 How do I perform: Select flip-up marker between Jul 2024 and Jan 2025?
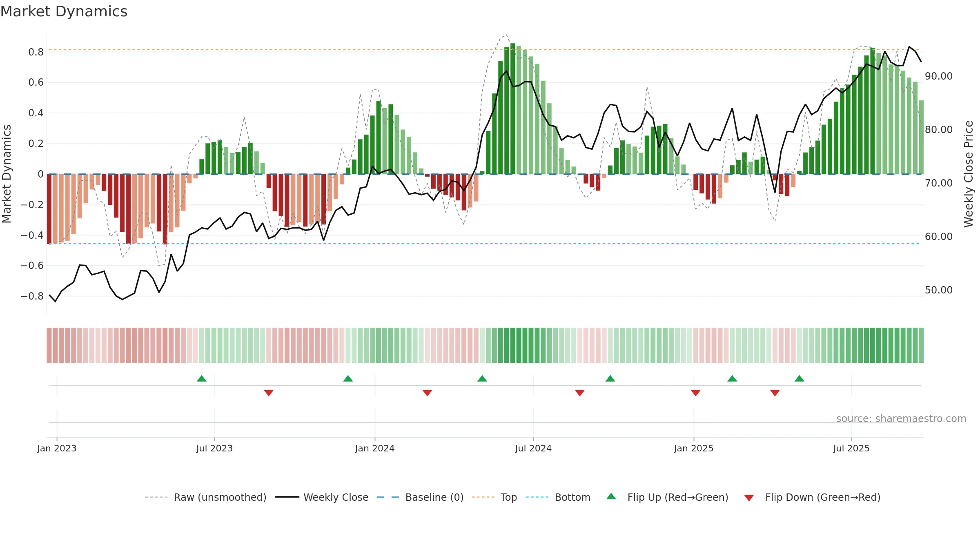coord(610,378)
